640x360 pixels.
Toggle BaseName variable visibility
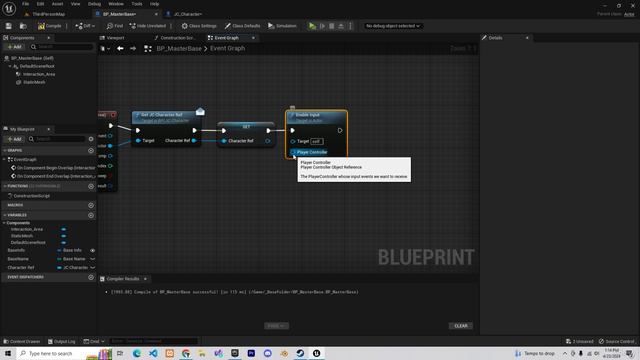pyautogui.click(x=93, y=259)
